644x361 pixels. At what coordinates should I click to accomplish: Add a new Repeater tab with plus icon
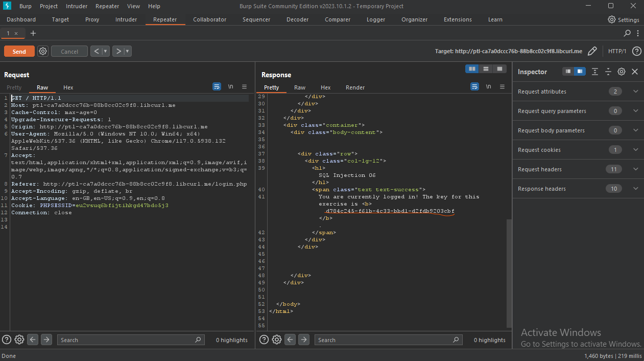[33, 33]
